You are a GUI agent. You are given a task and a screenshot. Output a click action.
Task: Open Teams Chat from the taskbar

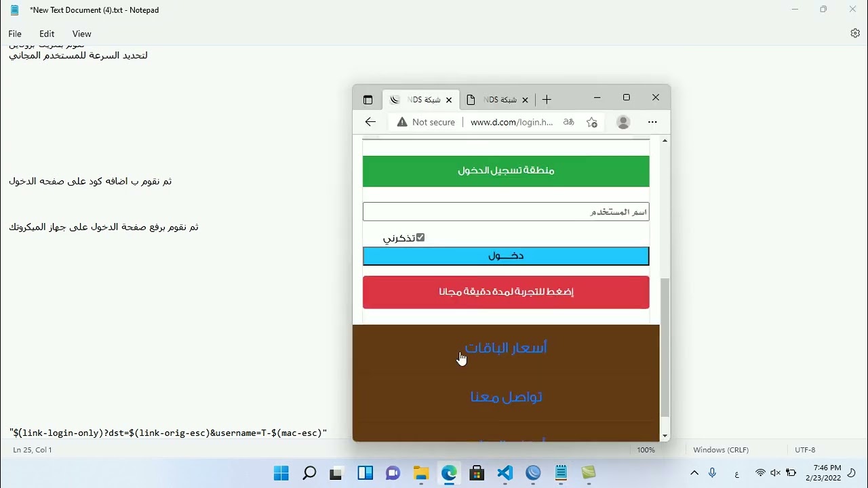click(393, 473)
